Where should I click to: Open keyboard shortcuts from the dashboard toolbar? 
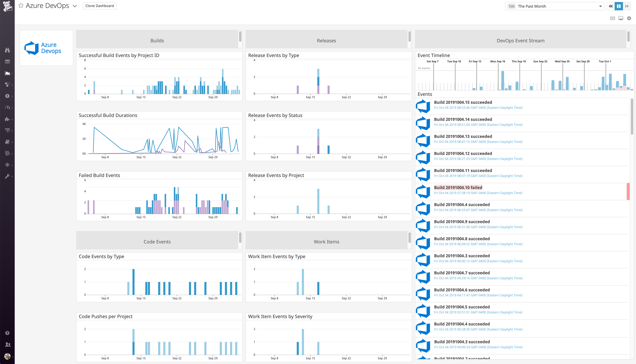point(612,18)
